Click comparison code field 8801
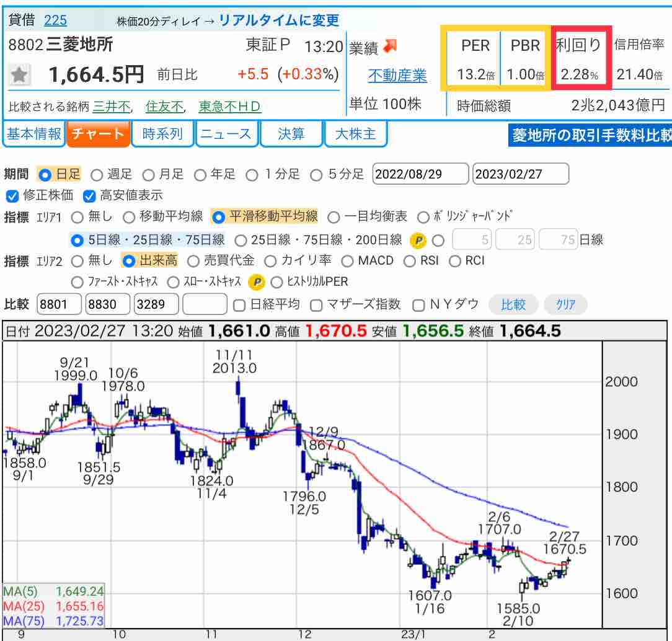The height and width of the screenshot is (641, 672). coord(59,304)
